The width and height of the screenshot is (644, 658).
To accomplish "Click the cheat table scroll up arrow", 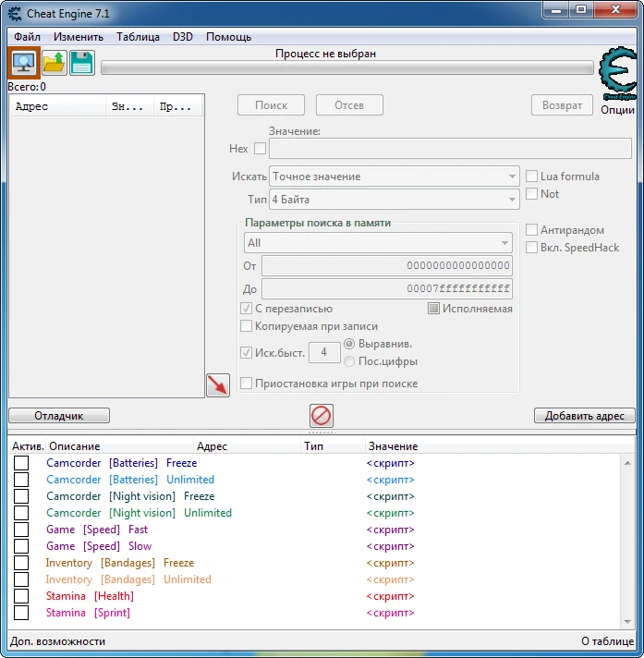I will pos(627,463).
